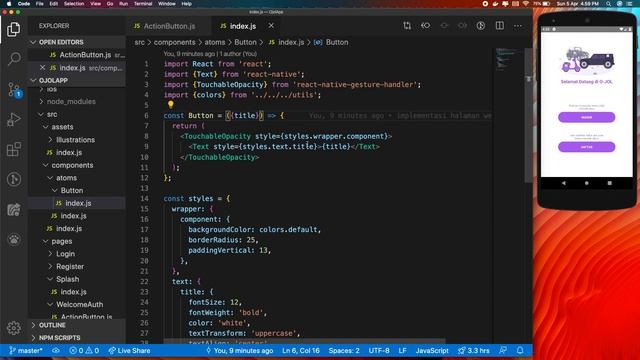640x360 pixels.
Task: Click Ln 6, Col 16 in status bar
Action: [301, 351]
